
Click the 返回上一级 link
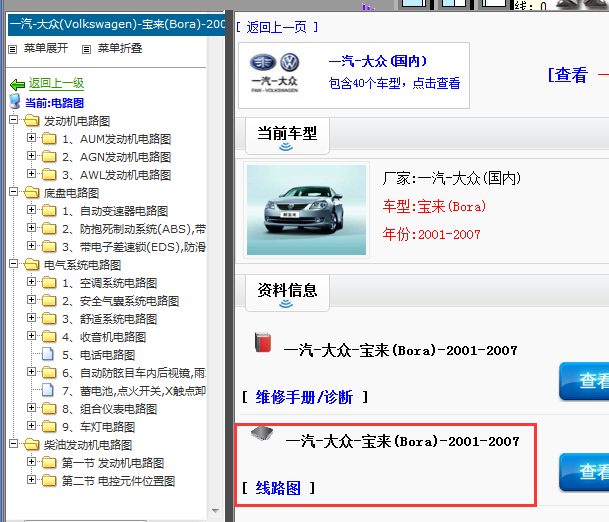56,83
